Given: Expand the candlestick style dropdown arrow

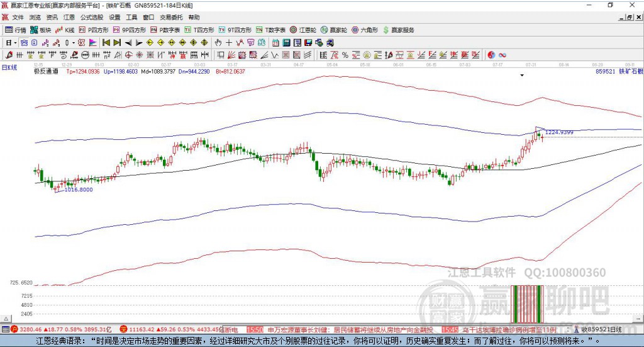Looking at the screenshot, I should [74, 43].
